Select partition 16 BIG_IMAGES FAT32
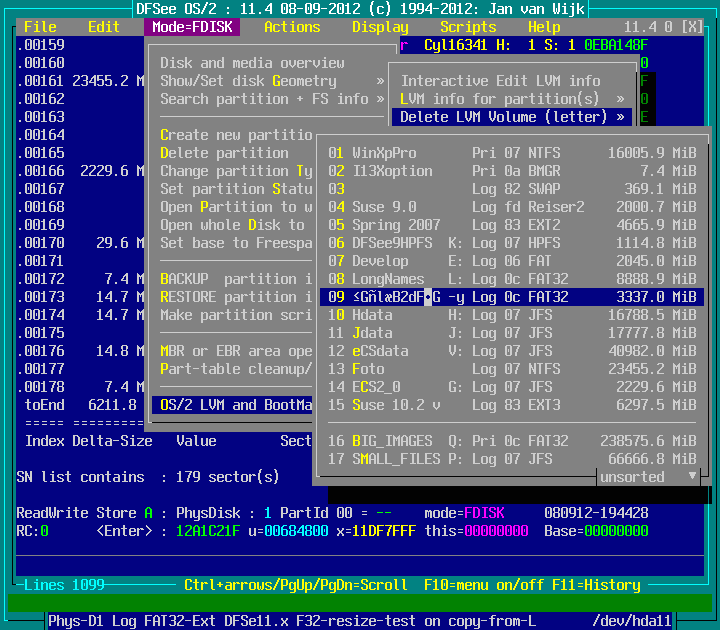 click(511, 441)
